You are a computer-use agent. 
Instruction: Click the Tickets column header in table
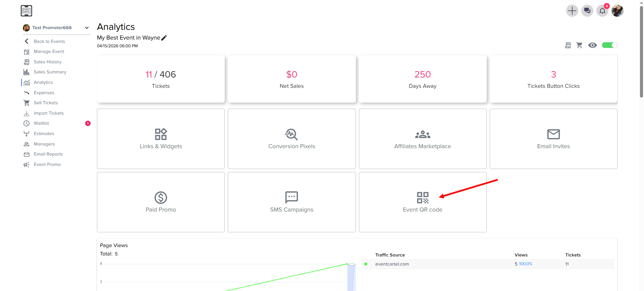click(x=573, y=255)
